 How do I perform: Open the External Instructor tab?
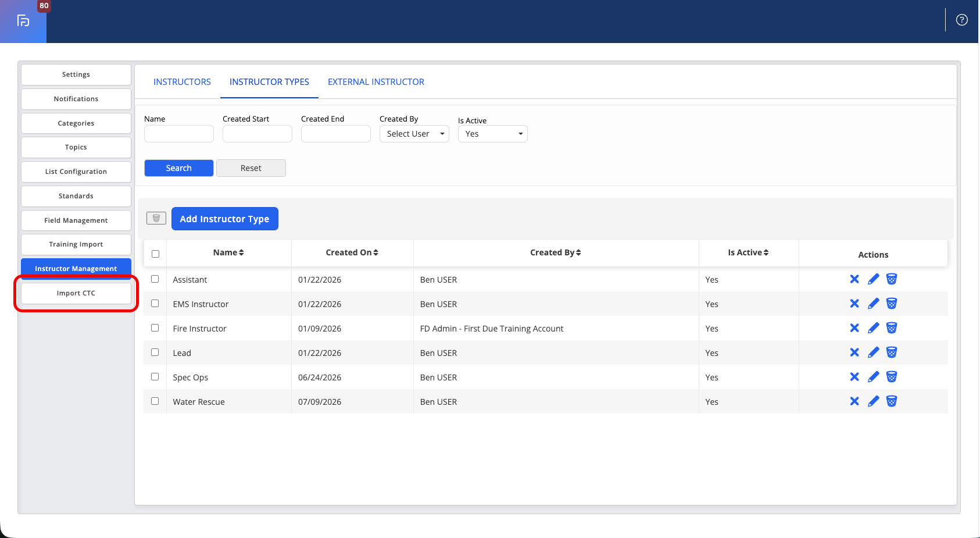coord(376,82)
